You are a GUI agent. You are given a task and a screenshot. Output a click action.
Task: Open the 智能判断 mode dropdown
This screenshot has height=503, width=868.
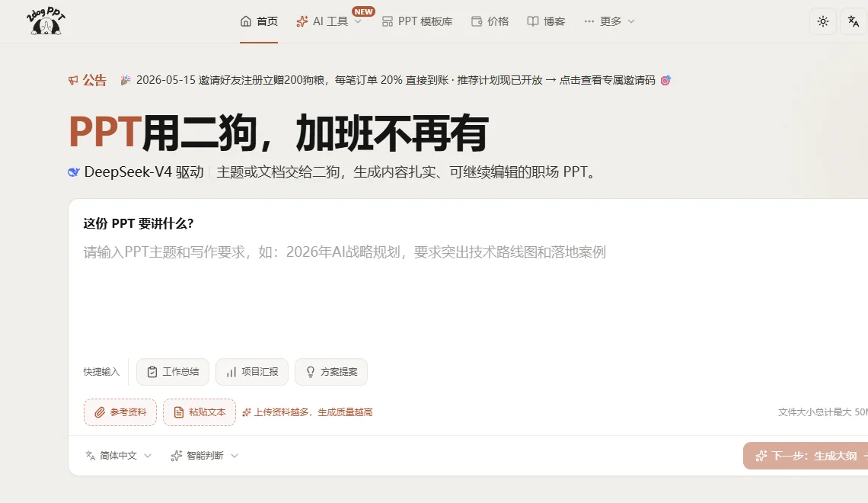pyautogui.click(x=204, y=456)
